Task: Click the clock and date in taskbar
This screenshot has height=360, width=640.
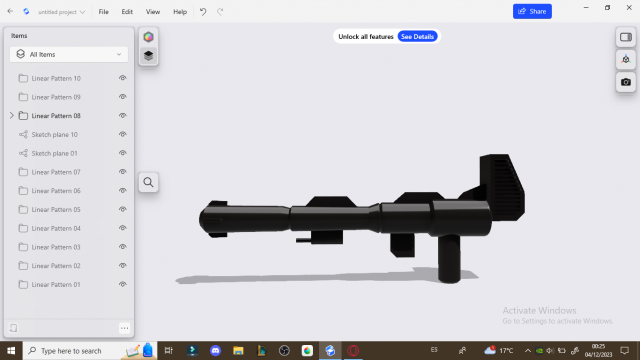Action: tap(598, 351)
